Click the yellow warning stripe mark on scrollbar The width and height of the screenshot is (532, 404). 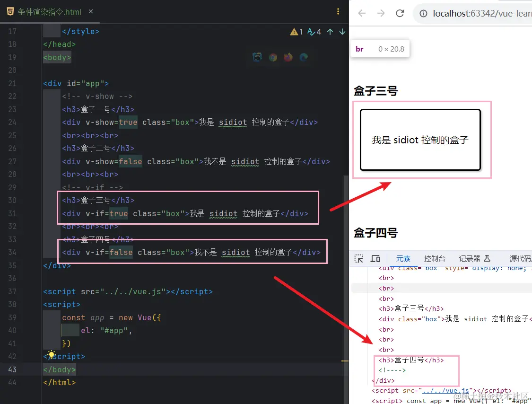[x=345, y=361]
